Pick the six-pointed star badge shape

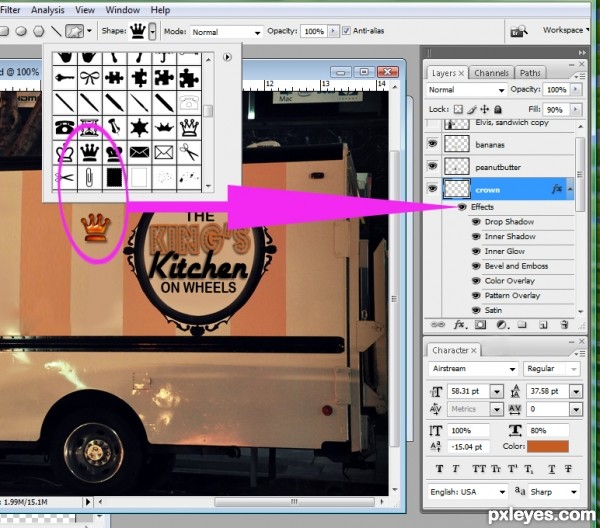point(139,127)
